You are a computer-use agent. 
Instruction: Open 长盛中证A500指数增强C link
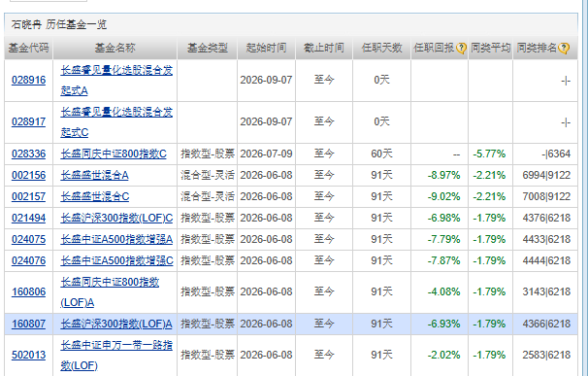pos(117,261)
